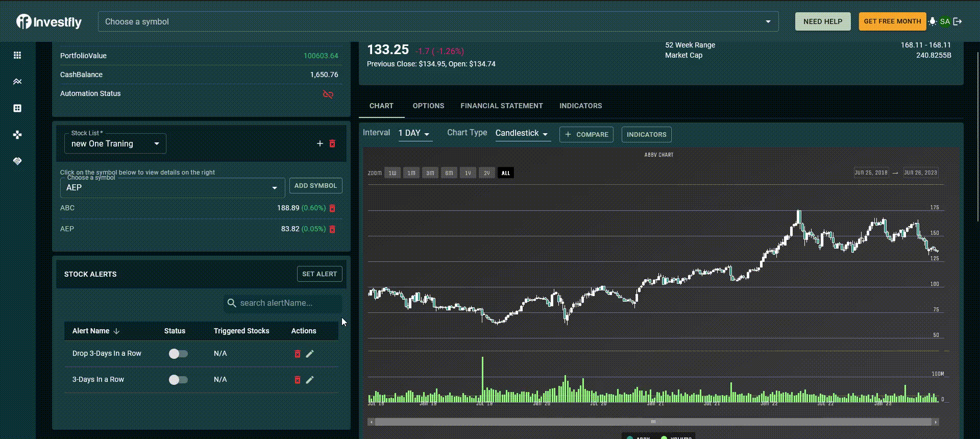Screen dimensions: 980x439
Task: Open the gamepad sidebar icon
Action: pos(17,135)
